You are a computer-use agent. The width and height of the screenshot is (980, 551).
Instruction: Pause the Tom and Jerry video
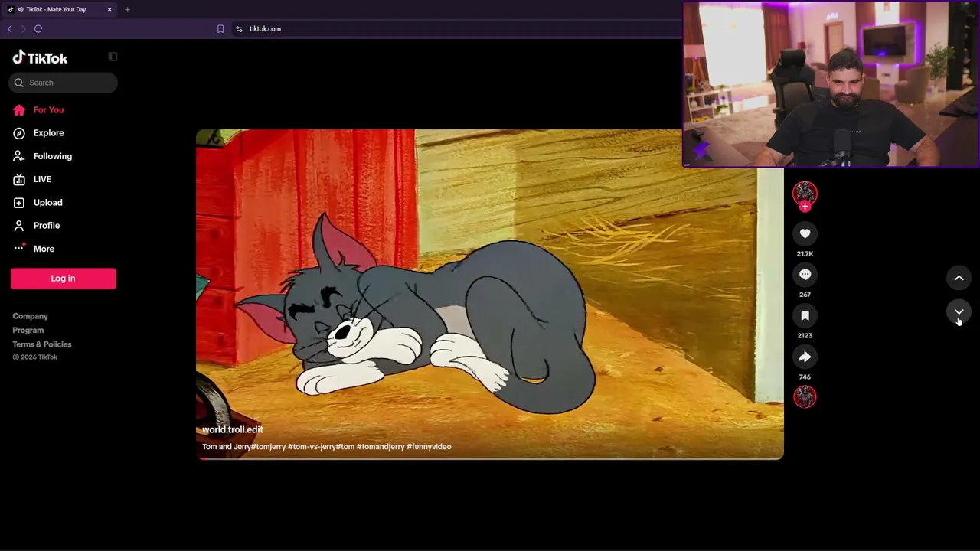pos(490,295)
